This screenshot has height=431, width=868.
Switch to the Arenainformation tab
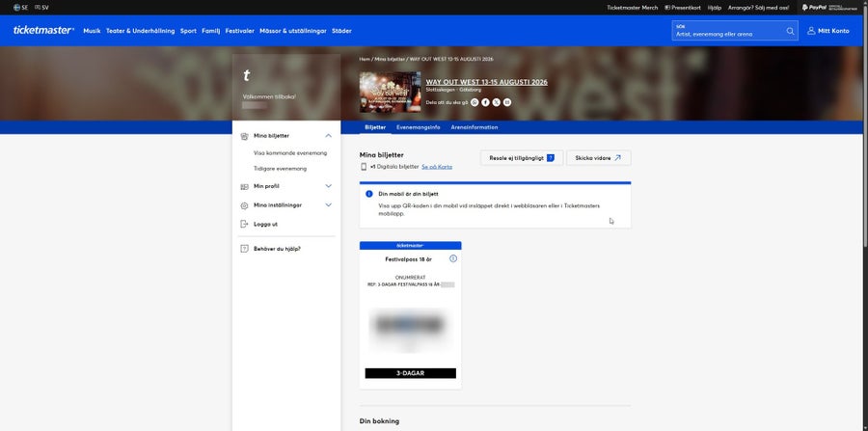[x=475, y=127]
